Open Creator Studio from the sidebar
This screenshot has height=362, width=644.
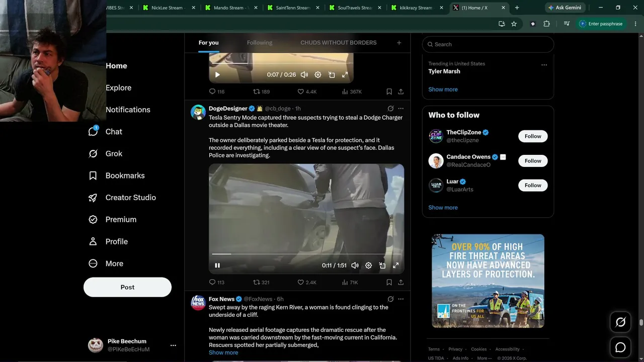(x=122, y=198)
